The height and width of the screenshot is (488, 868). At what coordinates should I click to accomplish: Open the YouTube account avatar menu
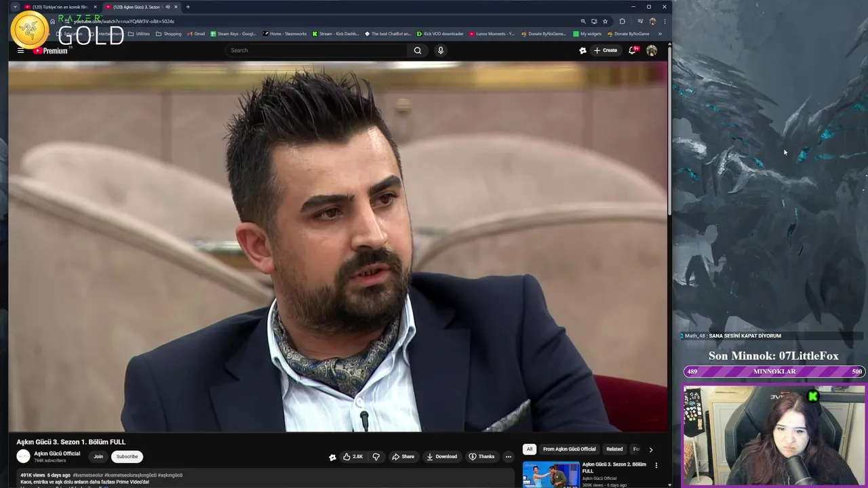[652, 50]
